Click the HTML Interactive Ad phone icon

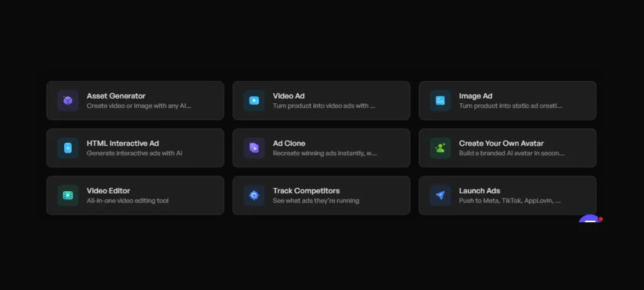pyautogui.click(x=68, y=148)
